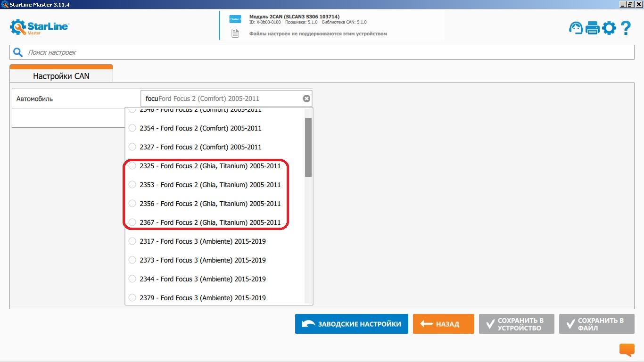Click the StarLine Master logo
The width and height of the screenshot is (644, 362).
point(40,27)
